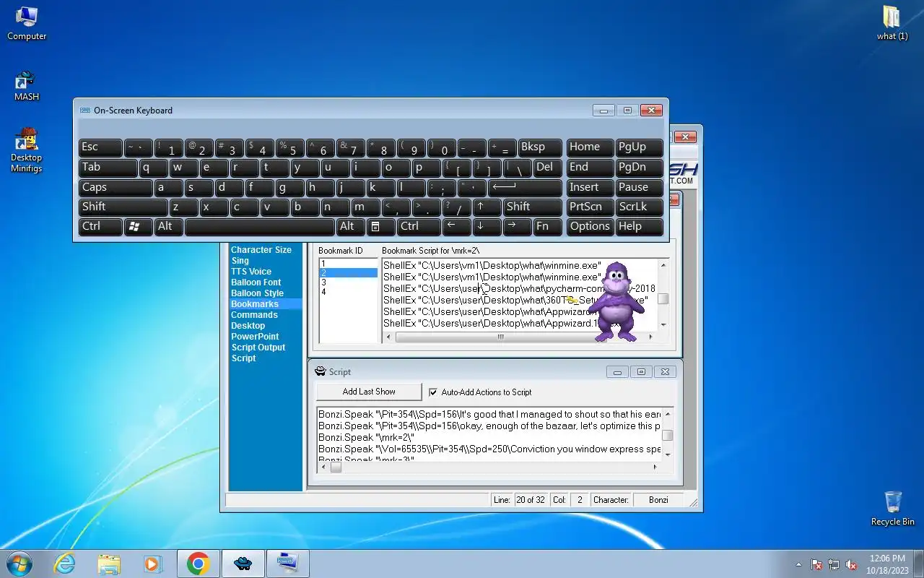Click the Esc key
Viewport: 924px width, 578px height.
click(x=100, y=147)
